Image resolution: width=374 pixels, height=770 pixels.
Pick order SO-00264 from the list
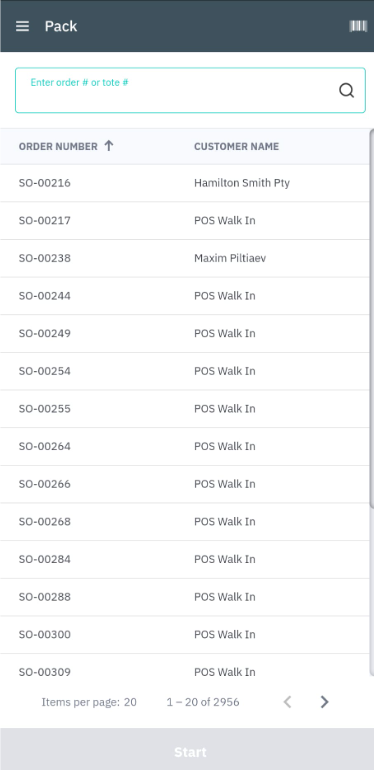coord(185,446)
